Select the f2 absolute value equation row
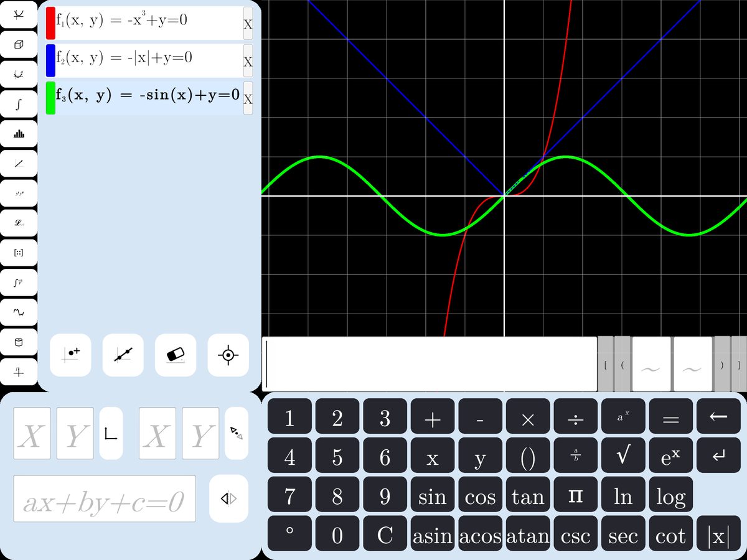This screenshot has width=747, height=560. [149, 60]
